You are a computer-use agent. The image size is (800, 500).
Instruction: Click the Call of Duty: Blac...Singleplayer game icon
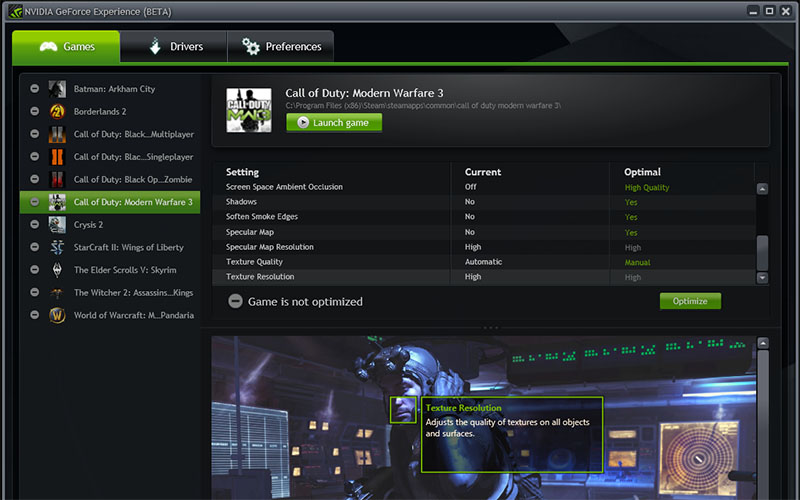pos(57,157)
